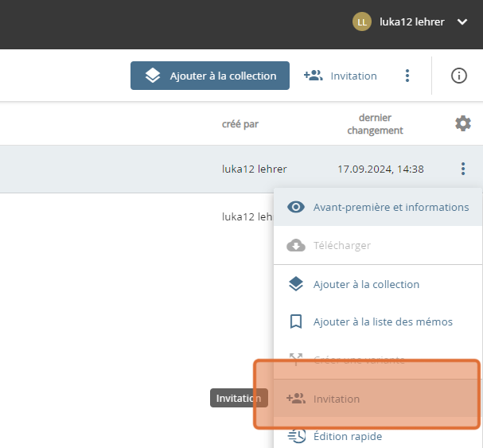Screen dimensions: 483x448
Task: Choose Ajouter à la collection from the context menu
Action: coord(366,284)
